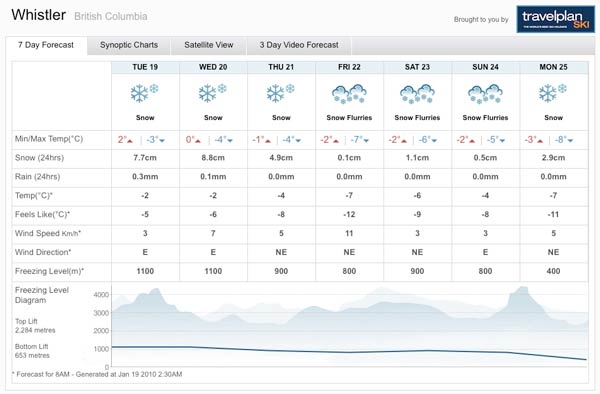Click the Friday 22 snow flurries icon
This screenshot has width=600, height=394.
point(349,94)
